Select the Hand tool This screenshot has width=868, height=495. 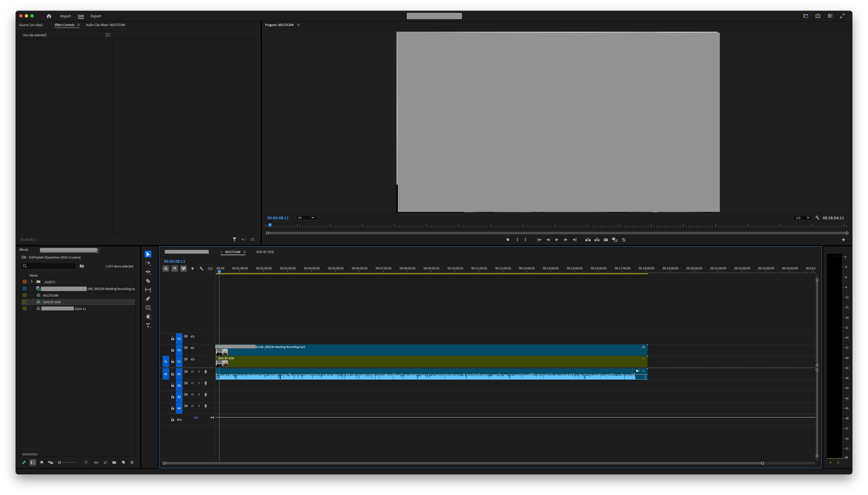(x=148, y=317)
